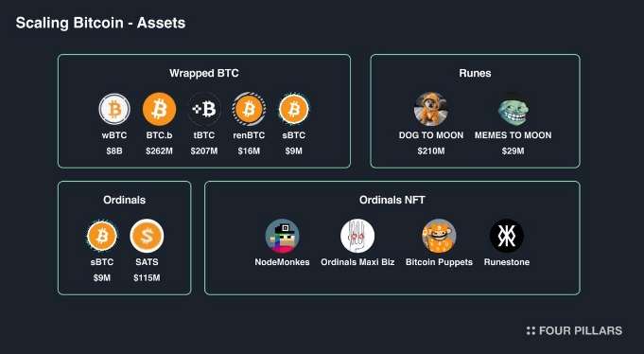
Task: Select the Bitcoin Puppets monkey icon
Action: point(439,236)
